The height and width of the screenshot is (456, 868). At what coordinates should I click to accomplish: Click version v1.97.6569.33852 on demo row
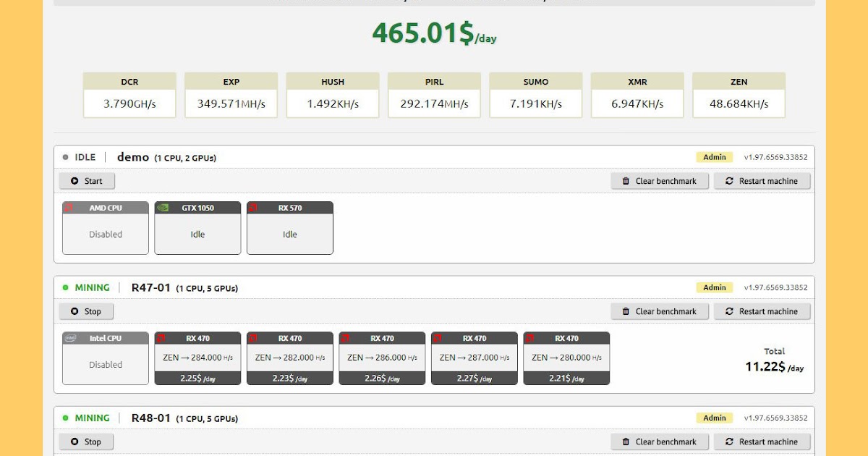pos(776,157)
